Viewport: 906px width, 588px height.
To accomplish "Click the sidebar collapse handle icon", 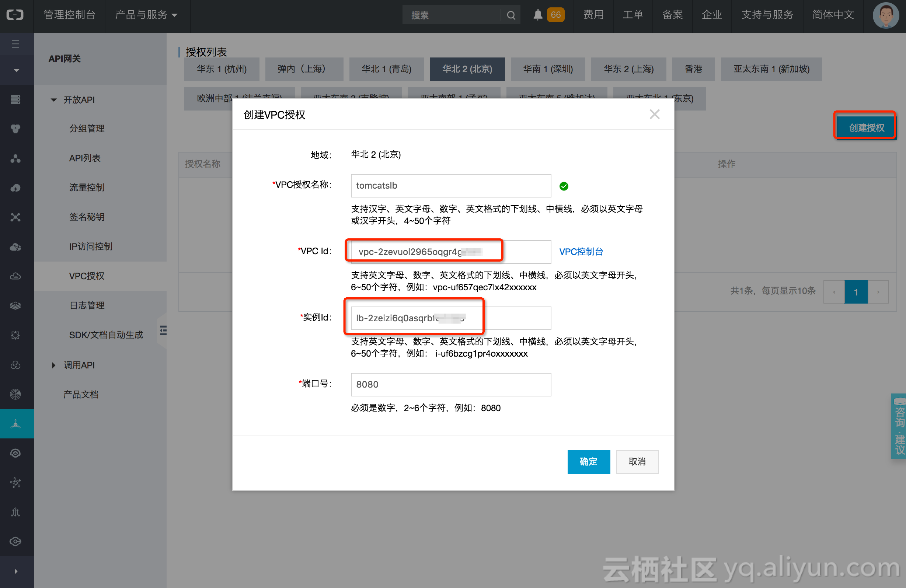I will 163,330.
